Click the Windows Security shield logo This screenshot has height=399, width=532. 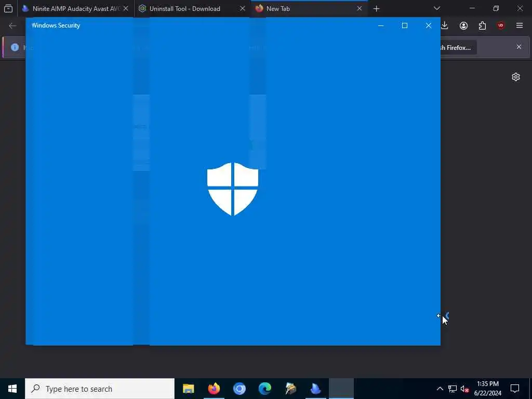[233, 189]
